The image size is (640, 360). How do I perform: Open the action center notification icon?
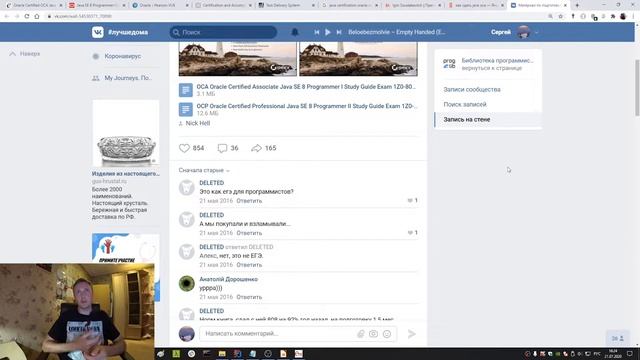(x=629, y=353)
